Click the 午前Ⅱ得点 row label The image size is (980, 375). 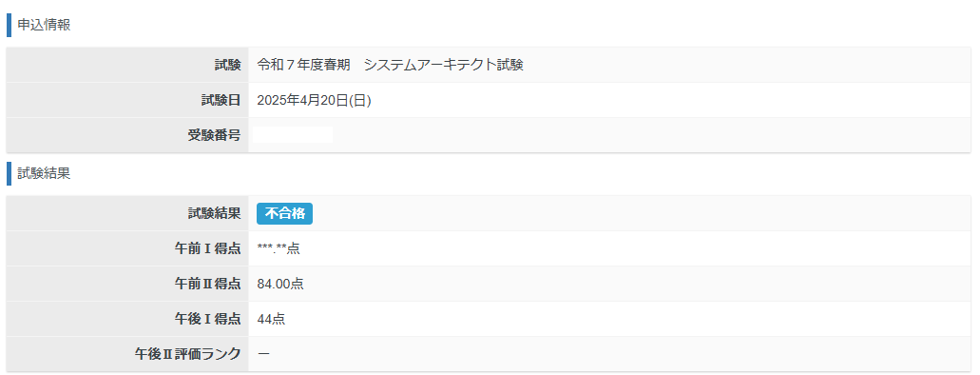[x=207, y=284]
